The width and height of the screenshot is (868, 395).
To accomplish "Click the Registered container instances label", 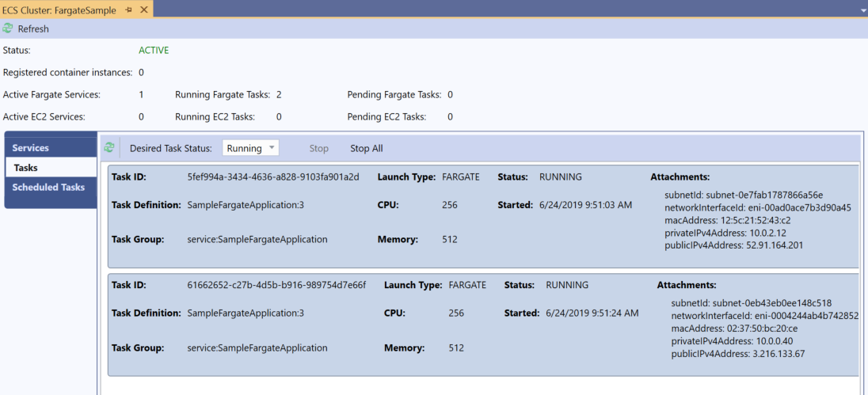I will [67, 73].
